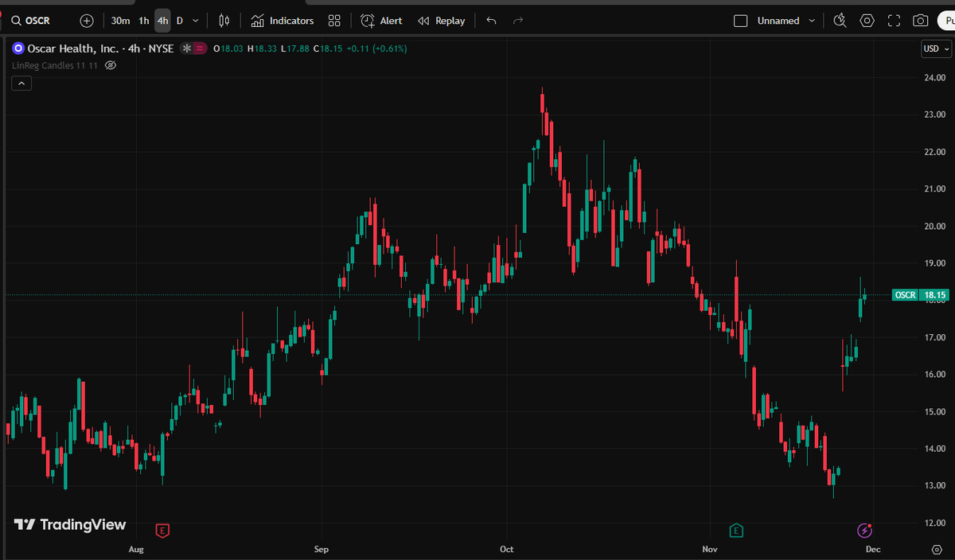Click the partially visible Publish button

click(x=946, y=21)
